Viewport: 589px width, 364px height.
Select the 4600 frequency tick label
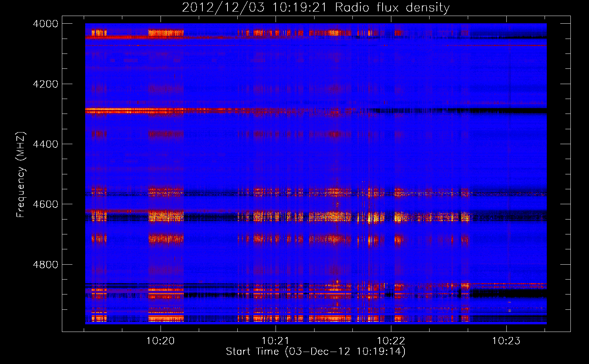(46, 204)
